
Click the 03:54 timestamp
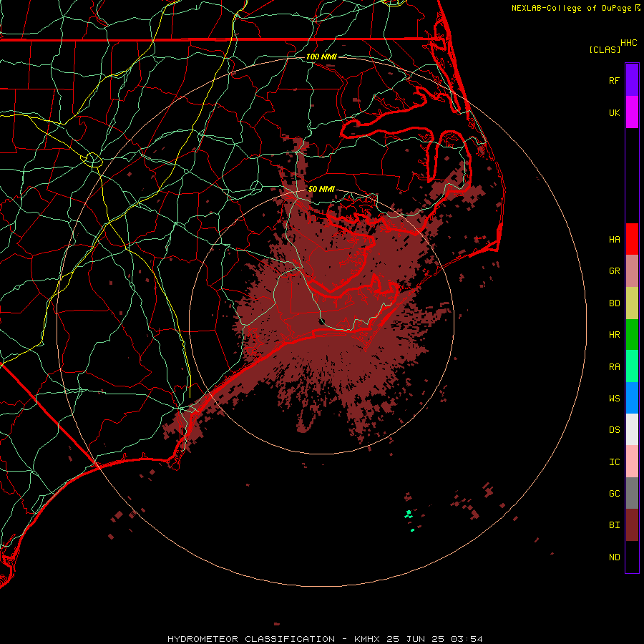point(467,639)
